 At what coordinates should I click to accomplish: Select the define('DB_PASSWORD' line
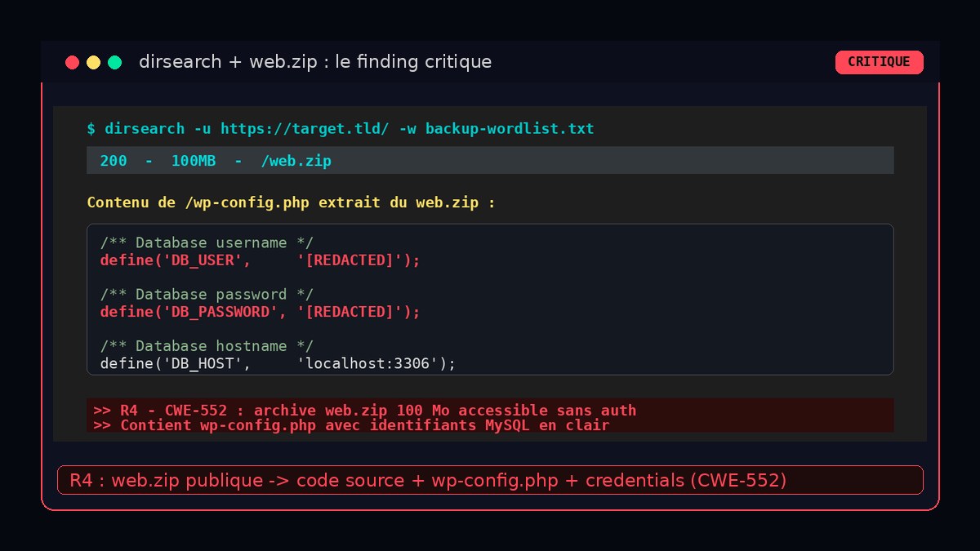pos(260,312)
